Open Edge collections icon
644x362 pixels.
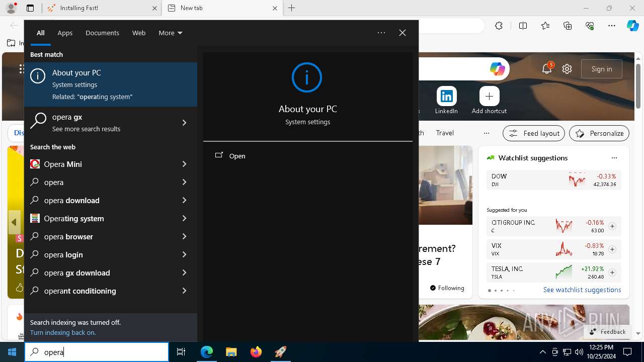click(x=568, y=26)
